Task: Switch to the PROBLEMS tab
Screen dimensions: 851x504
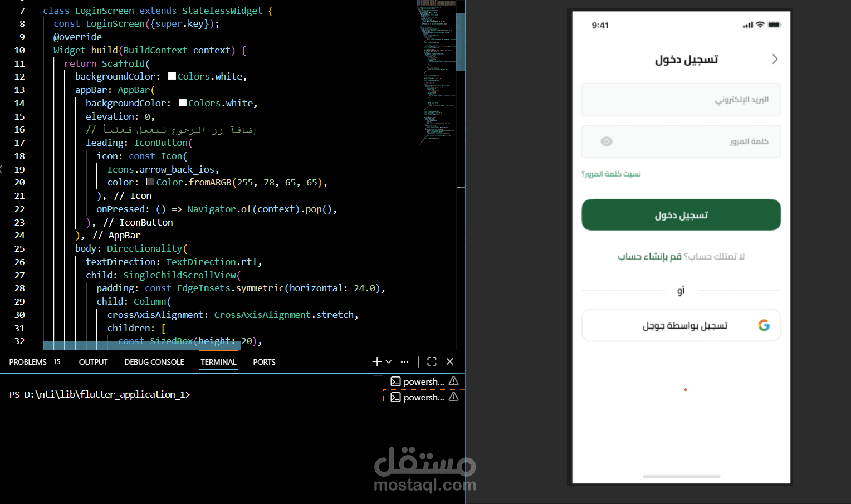Action: click(x=28, y=362)
